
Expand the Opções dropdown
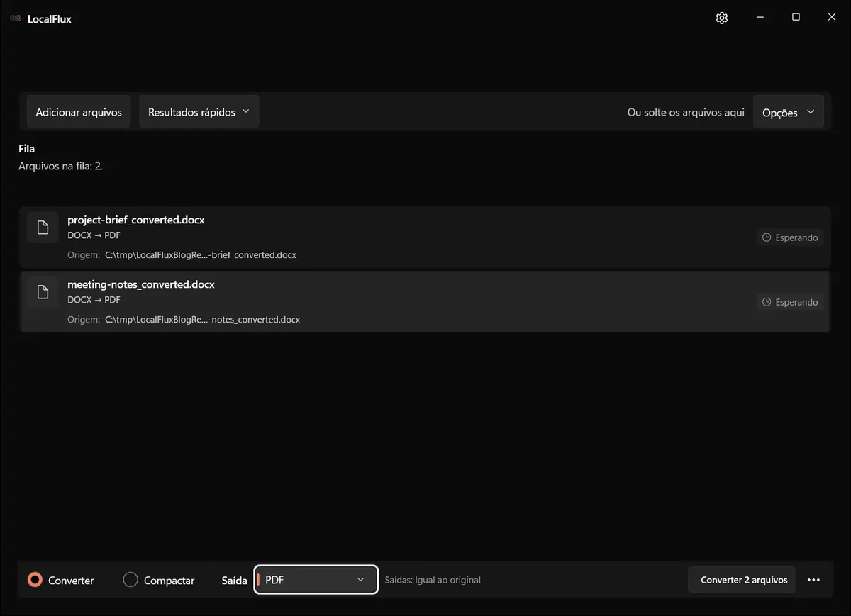[x=788, y=112]
